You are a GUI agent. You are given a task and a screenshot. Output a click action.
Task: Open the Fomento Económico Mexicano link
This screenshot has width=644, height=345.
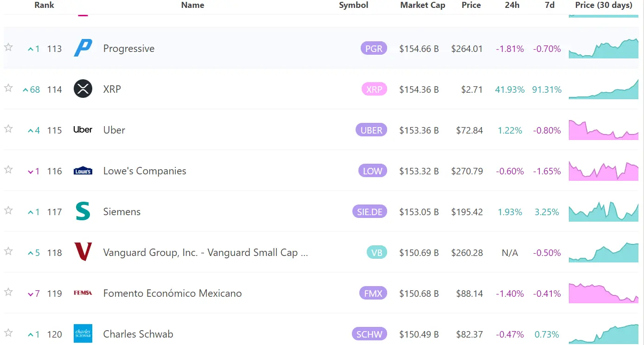172,293
